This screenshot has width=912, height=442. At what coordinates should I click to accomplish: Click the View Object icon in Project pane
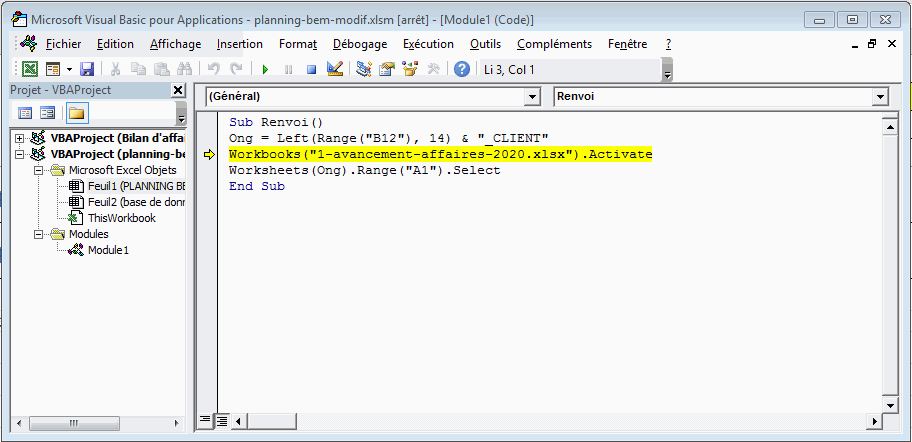coord(47,113)
